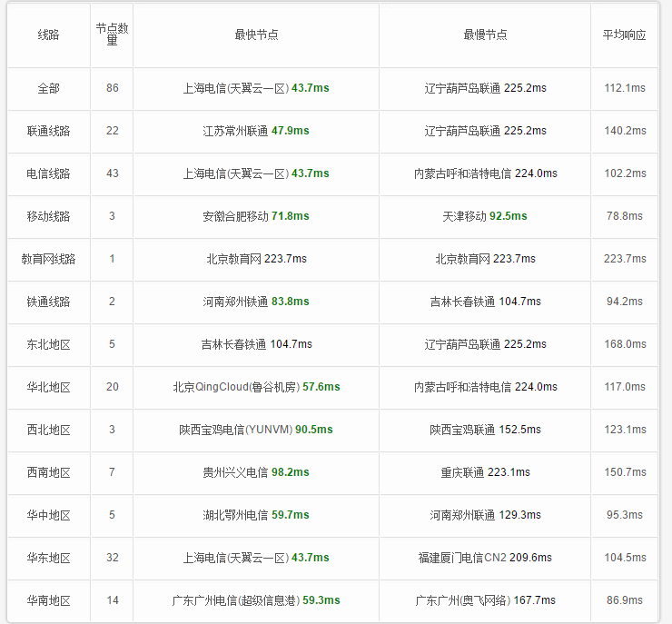
Task: Select the 联通线路 row label
Action: tap(48, 131)
